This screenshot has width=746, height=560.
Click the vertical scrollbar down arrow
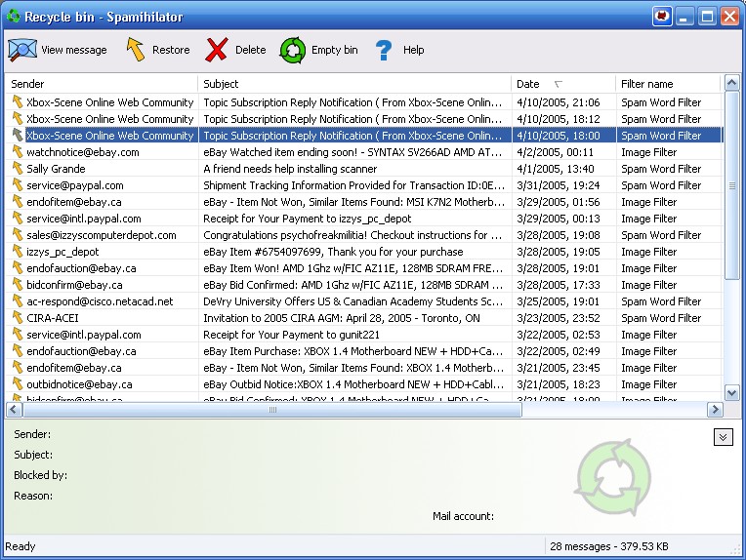point(731,392)
